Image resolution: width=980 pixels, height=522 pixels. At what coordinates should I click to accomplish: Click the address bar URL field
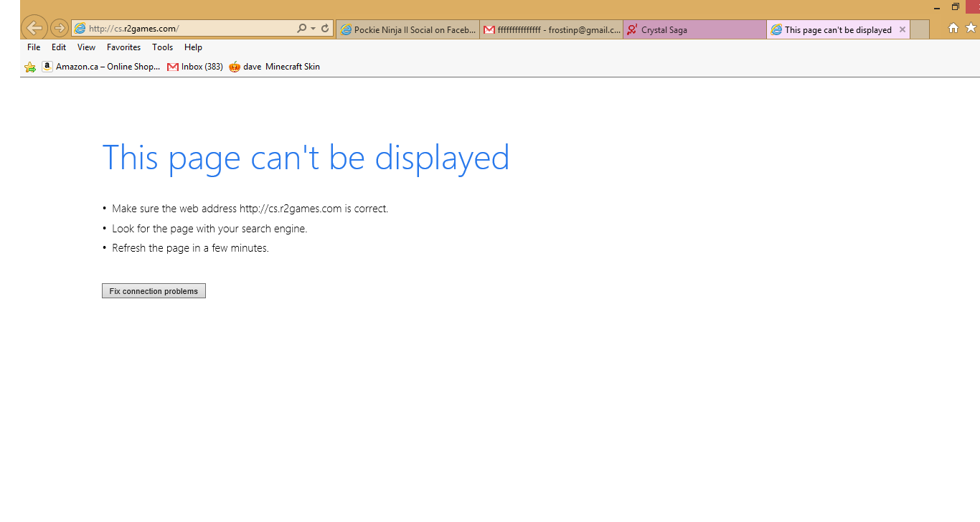coord(187,29)
